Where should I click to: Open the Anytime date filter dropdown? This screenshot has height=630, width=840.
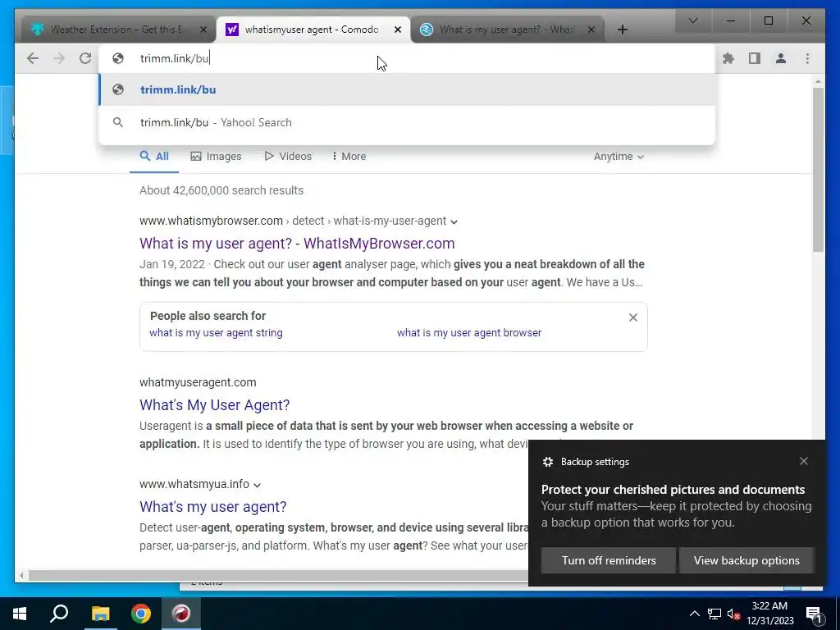[619, 157]
